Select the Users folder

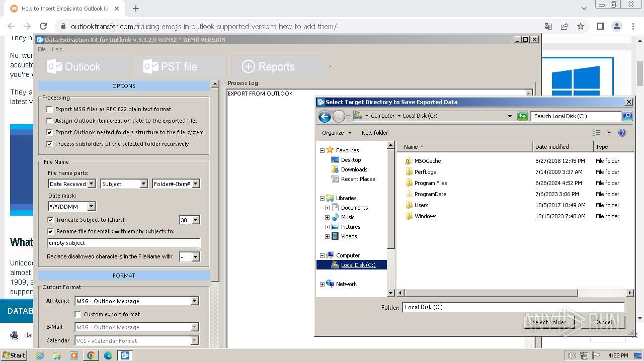[x=421, y=205]
